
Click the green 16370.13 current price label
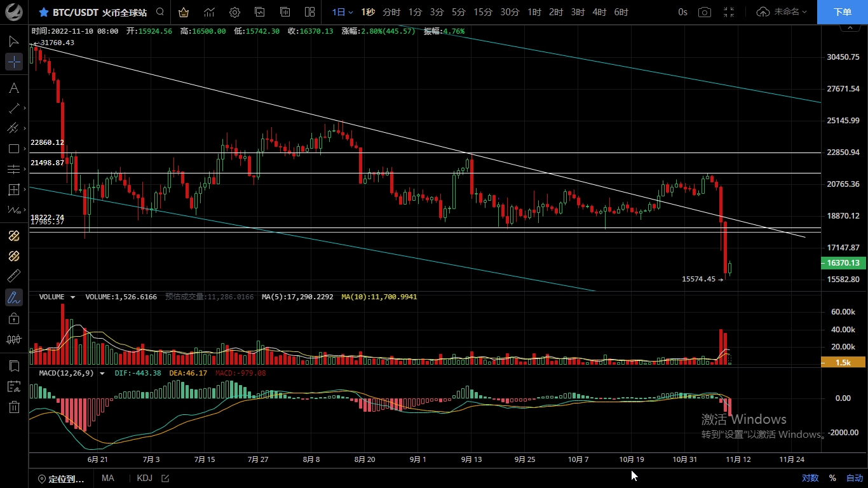[843, 263]
